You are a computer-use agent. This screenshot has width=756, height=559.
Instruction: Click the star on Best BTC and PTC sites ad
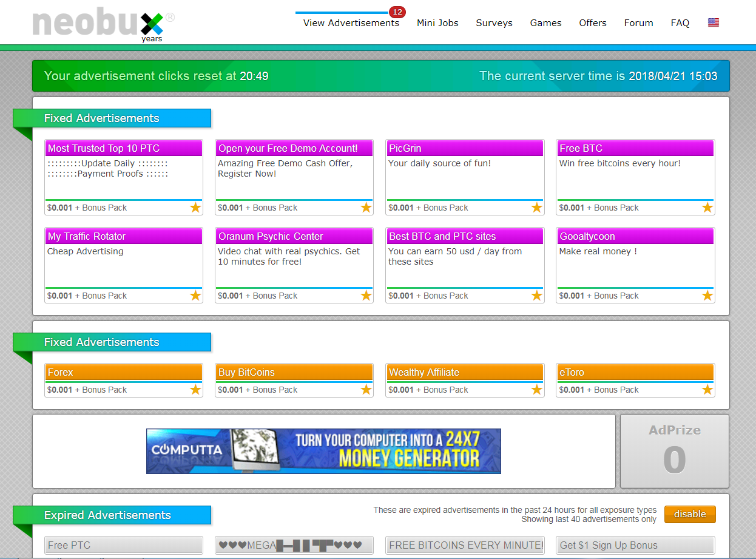point(537,296)
